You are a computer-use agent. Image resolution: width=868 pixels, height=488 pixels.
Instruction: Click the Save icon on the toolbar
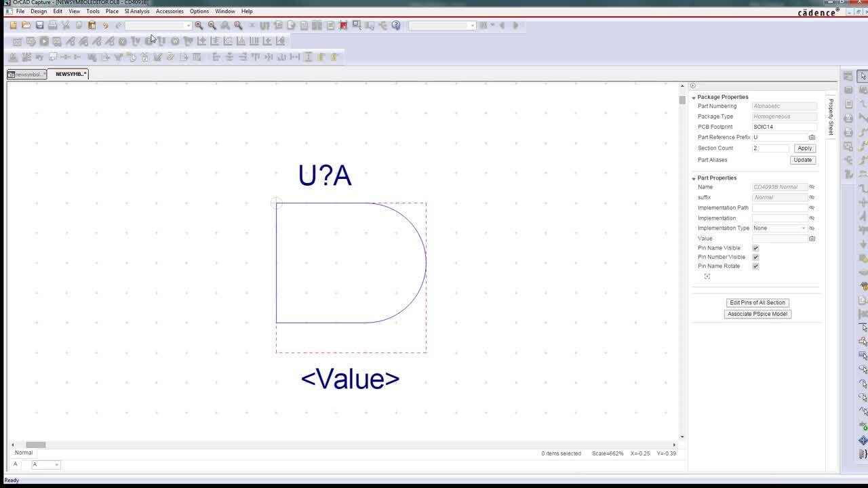pyautogui.click(x=39, y=26)
